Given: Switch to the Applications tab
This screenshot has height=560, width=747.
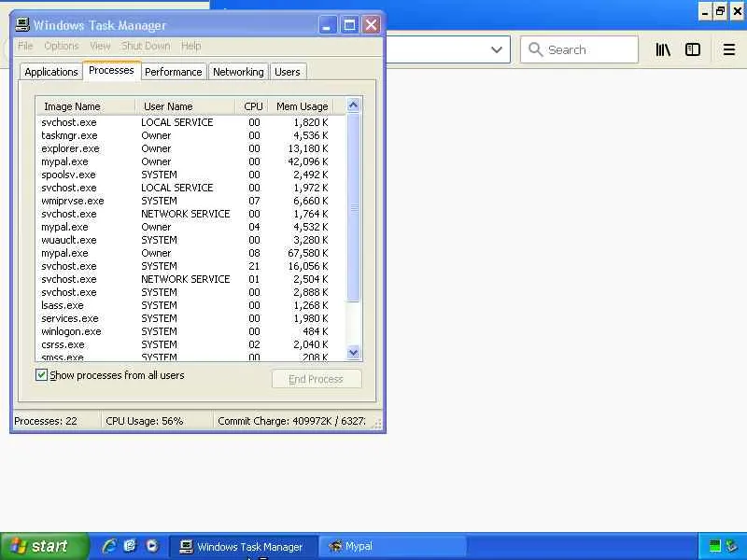Looking at the screenshot, I should pos(51,72).
